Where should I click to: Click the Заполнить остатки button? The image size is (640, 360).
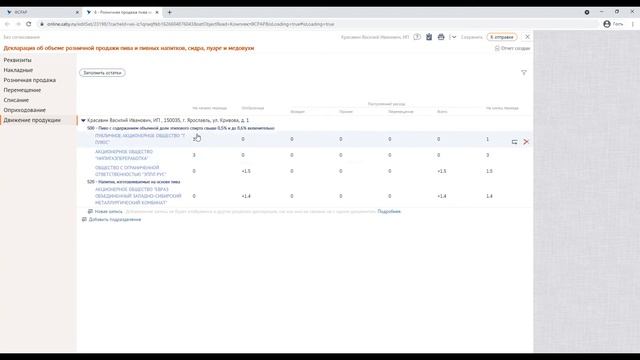[x=102, y=73]
